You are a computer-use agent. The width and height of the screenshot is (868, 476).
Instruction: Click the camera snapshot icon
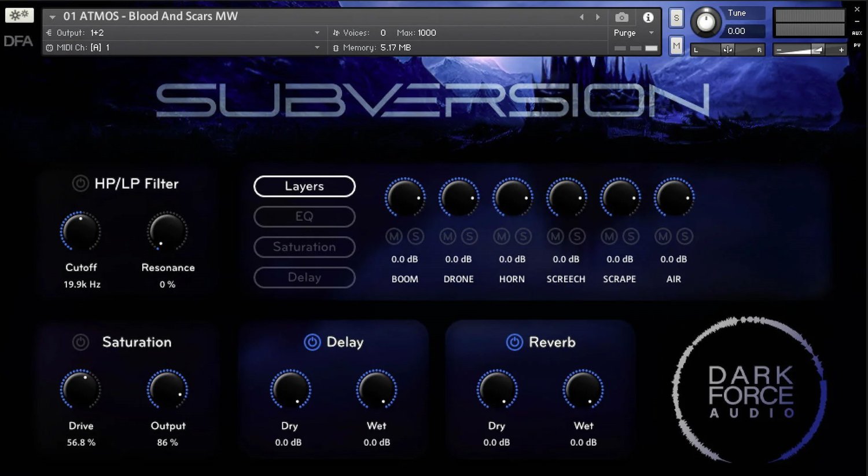(x=621, y=17)
